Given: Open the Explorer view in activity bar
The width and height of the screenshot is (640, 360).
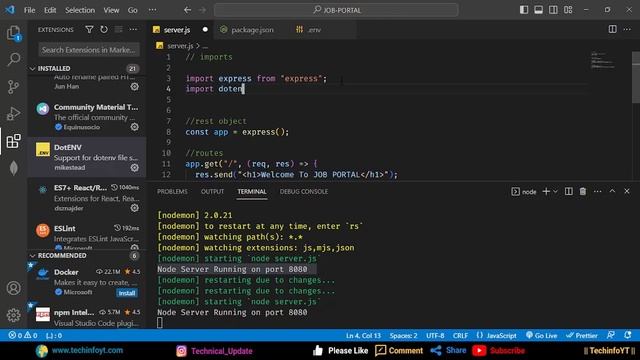Looking at the screenshot, I should [x=13, y=33].
